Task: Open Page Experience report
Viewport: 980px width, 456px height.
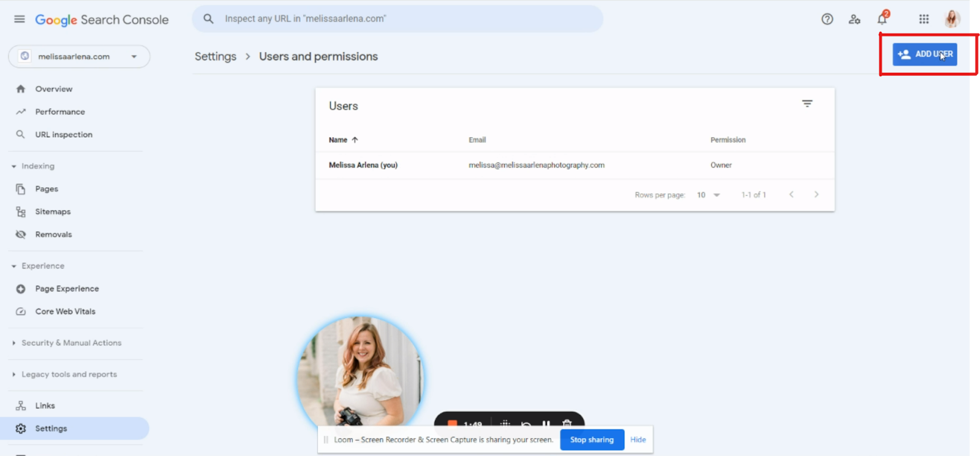Action: pyautogui.click(x=67, y=289)
